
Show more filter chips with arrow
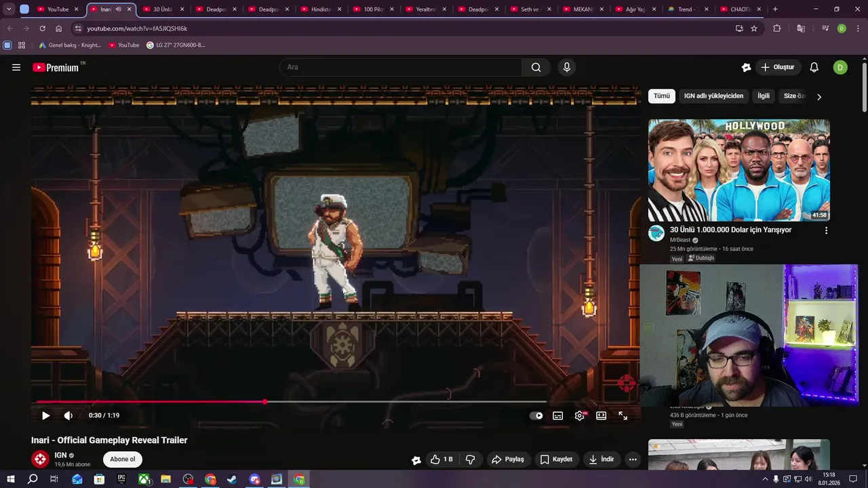tap(818, 96)
